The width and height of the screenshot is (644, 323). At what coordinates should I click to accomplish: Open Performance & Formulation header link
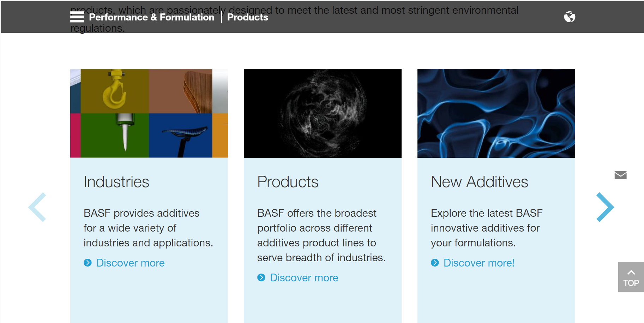click(x=151, y=17)
